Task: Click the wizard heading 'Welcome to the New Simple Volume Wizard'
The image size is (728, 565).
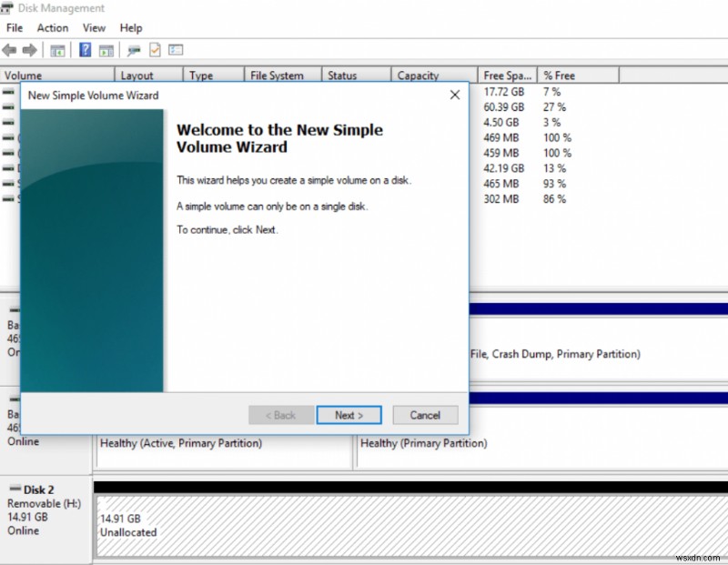Action: [279, 138]
